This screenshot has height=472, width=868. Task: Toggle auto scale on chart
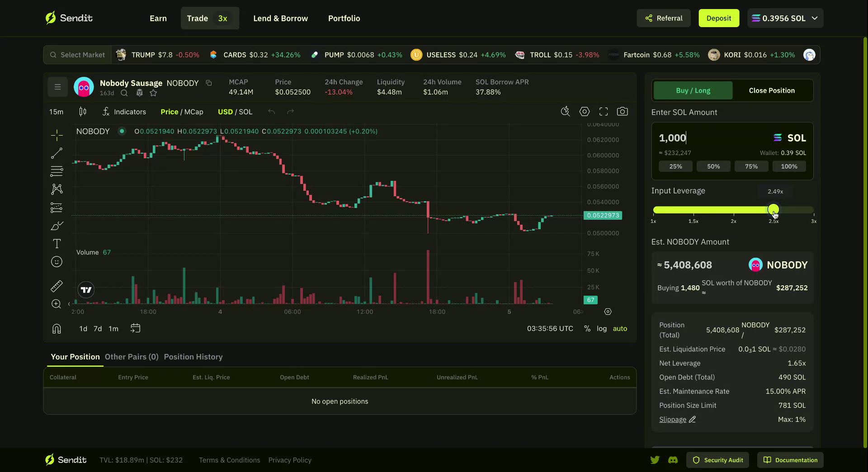point(620,329)
